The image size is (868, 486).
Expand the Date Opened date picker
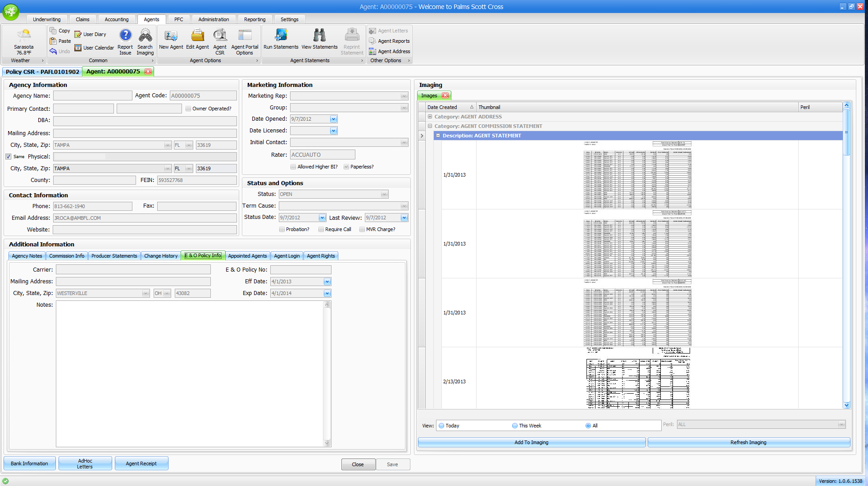333,119
